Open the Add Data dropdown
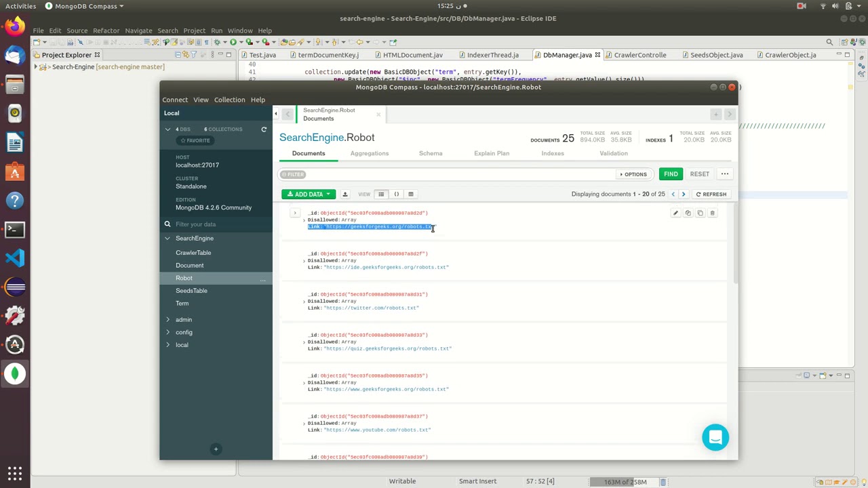The height and width of the screenshot is (488, 868). pyautogui.click(x=309, y=195)
